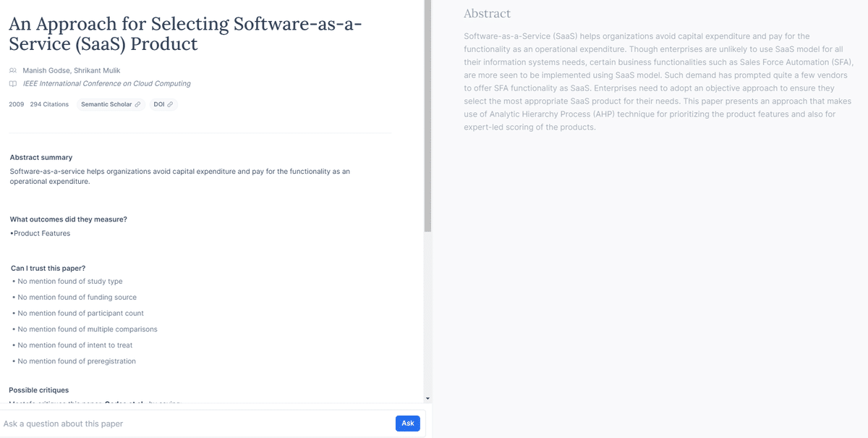Image resolution: width=868 pixels, height=438 pixels.
Task: Click author name Shrikant Mulik
Action: (95, 70)
